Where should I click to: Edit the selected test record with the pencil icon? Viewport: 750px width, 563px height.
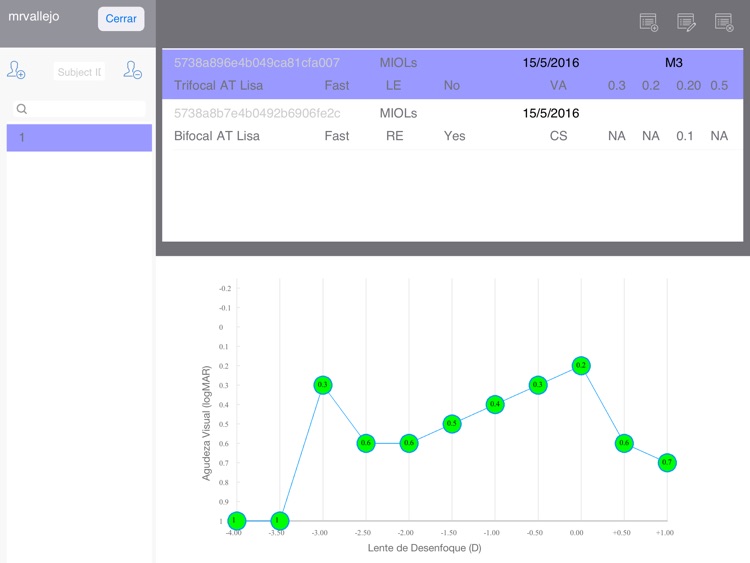[686, 22]
